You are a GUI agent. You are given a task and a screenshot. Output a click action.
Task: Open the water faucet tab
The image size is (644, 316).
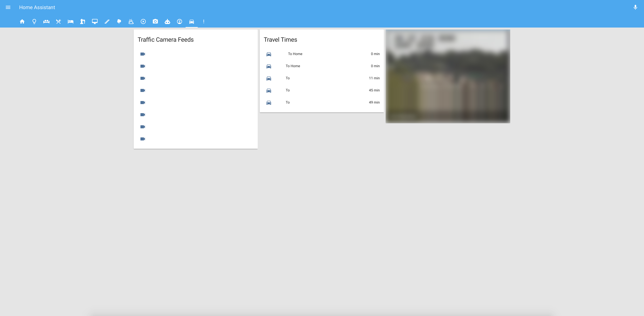(83, 22)
